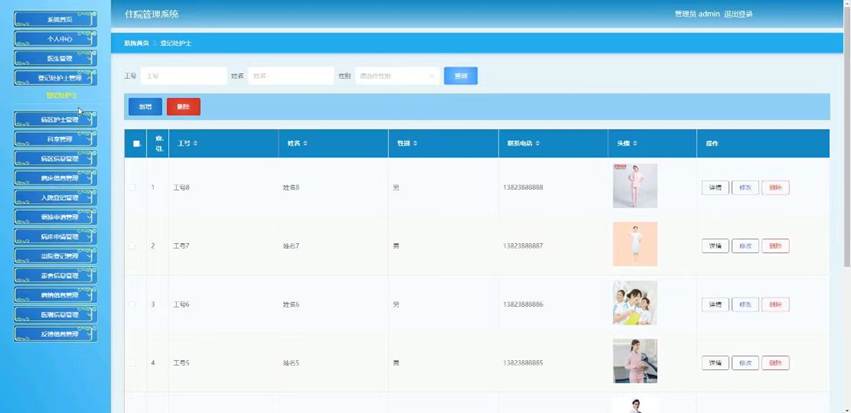Viewport: 851px width, 413px height.
Task: Focus the 姓名 search input field
Action: pos(291,76)
